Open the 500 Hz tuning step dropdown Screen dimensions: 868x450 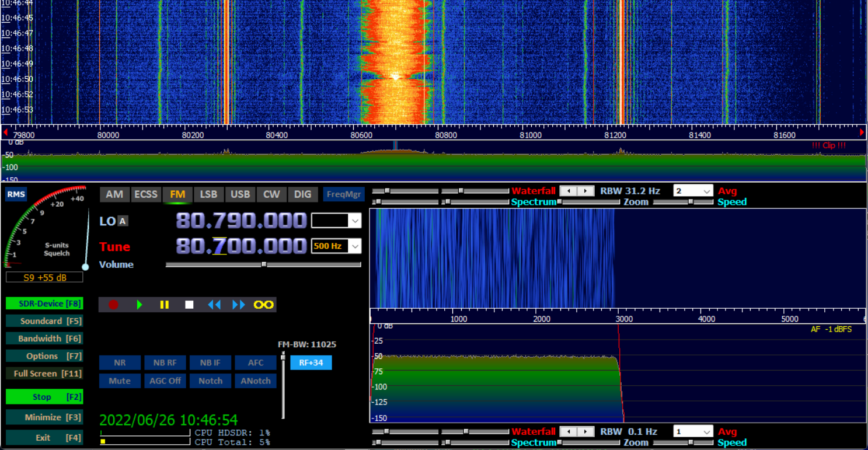[x=354, y=246]
